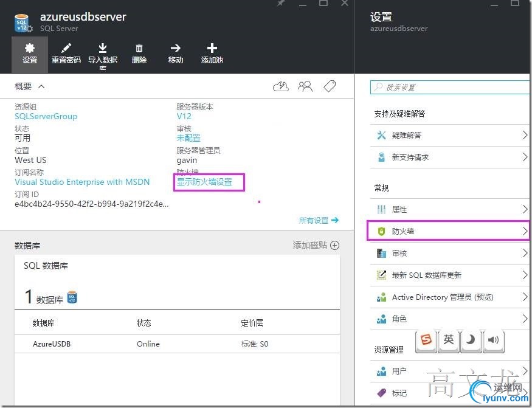
Task: Click the IME speaker sound icon
Action: tap(492, 339)
